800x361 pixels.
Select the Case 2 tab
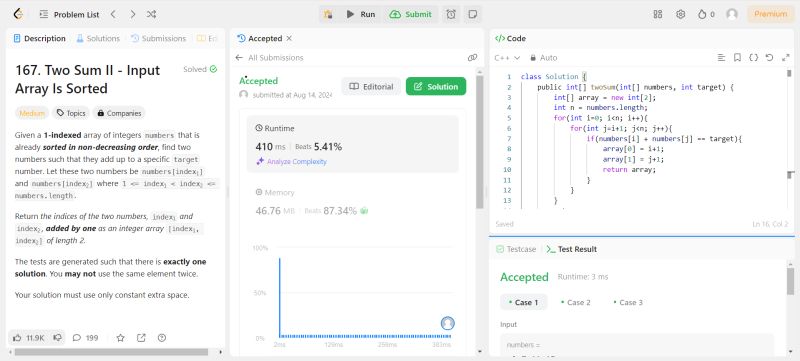point(576,302)
